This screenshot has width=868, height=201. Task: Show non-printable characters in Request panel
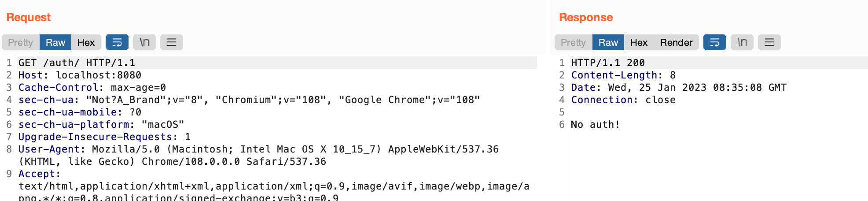tap(144, 42)
